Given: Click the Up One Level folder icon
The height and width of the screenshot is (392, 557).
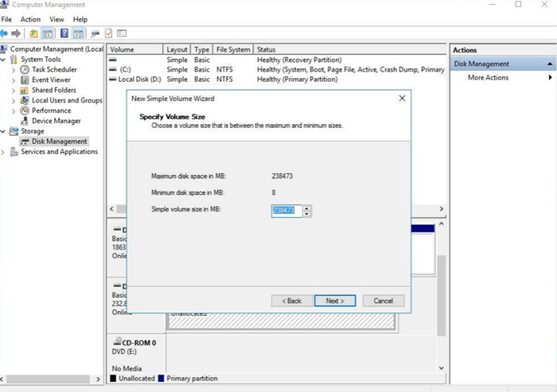Looking at the screenshot, I should coord(33,33).
